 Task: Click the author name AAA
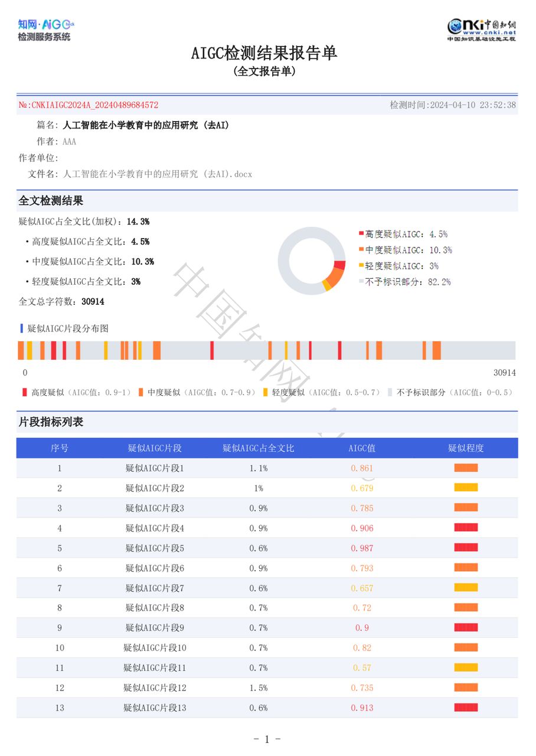point(69,142)
